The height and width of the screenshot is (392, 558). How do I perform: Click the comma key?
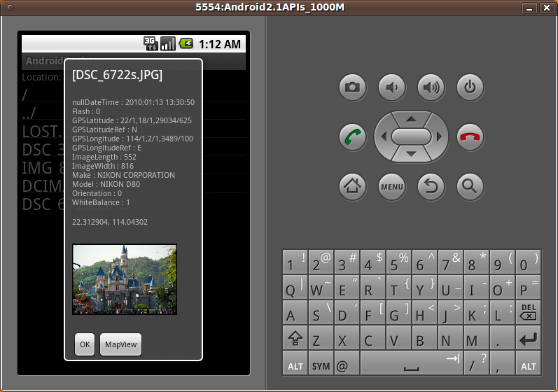(502, 363)
